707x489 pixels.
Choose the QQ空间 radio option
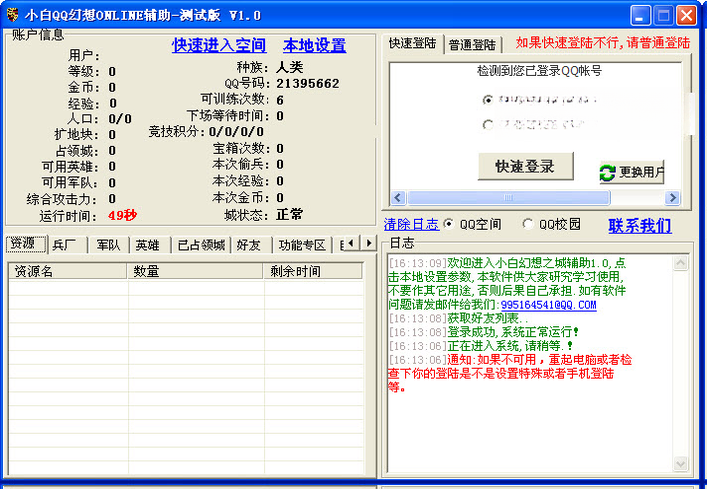449,224
